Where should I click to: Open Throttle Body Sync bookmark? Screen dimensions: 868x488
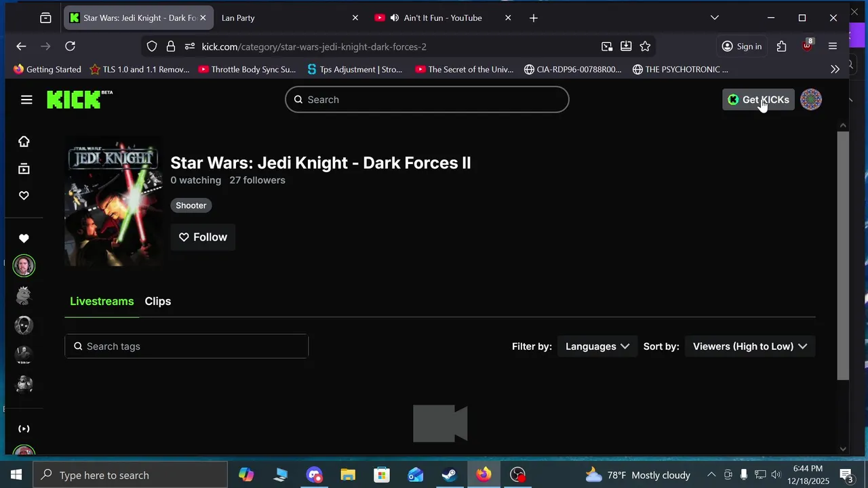(248, 69)
